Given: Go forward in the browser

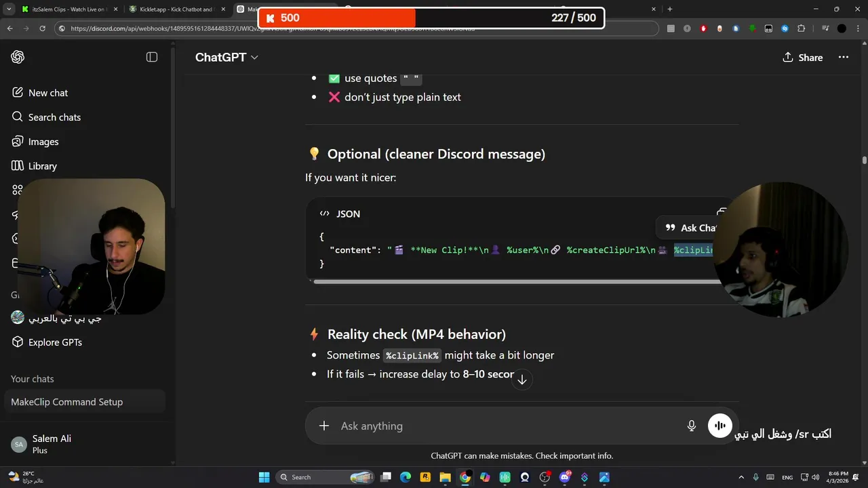Looking at the screenshot, I should (26, 28).
